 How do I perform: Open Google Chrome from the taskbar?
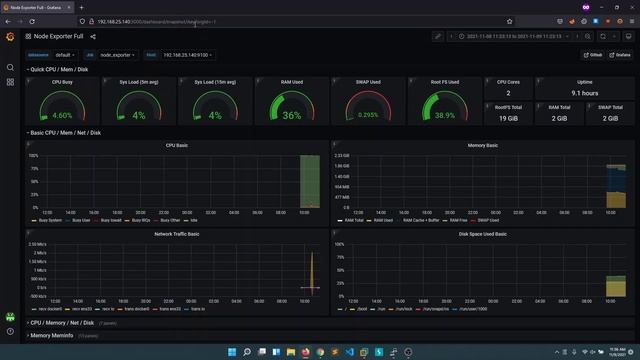320,352
